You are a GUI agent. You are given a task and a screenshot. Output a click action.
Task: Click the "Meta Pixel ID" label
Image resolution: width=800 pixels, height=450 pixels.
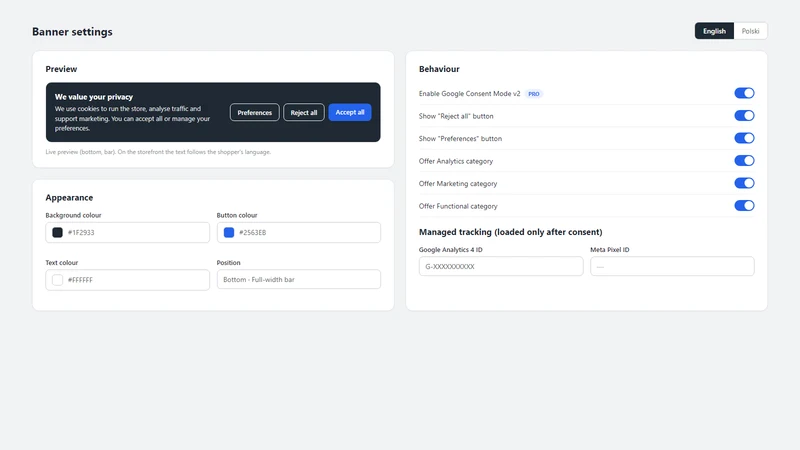(x=610, y=250)
